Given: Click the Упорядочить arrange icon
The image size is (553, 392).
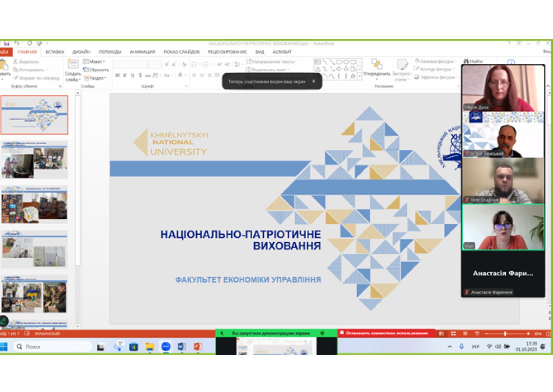Looking at the screenshot, I should pyautogui.click(x=376, y=64).
